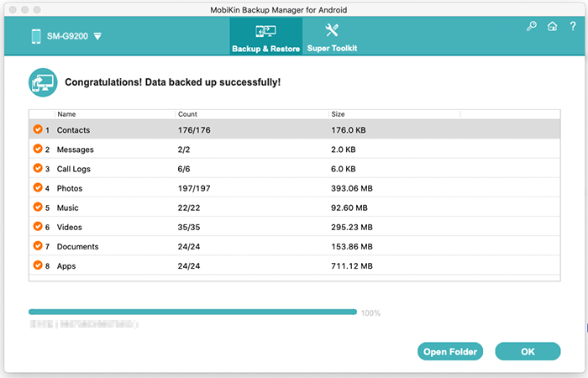Open device selector labeled SM-G9200

pyautogui.click(x=67, y=36)
